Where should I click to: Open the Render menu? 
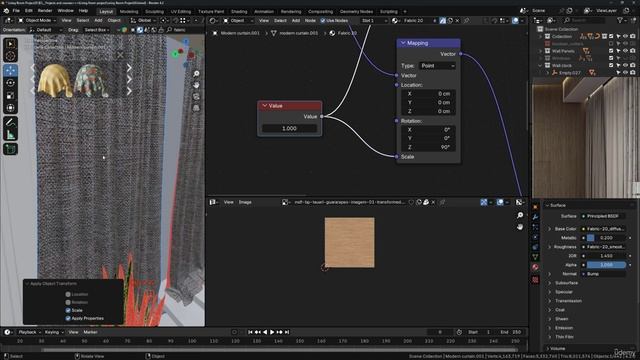point(45,11)
